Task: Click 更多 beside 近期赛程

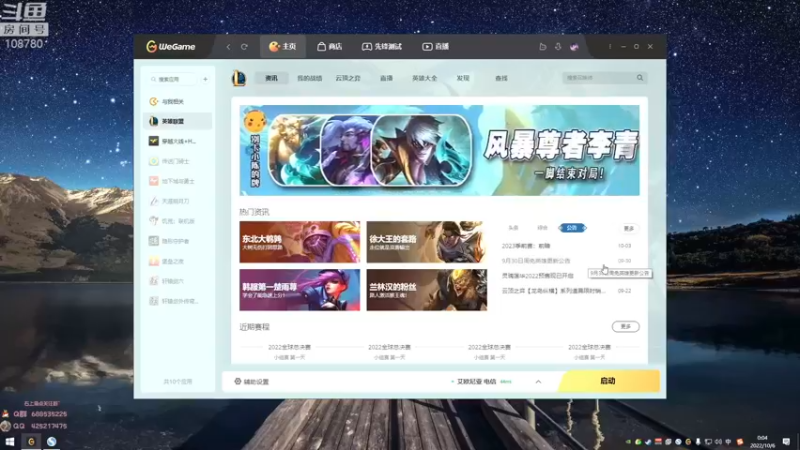Action: tap(626, 327)
